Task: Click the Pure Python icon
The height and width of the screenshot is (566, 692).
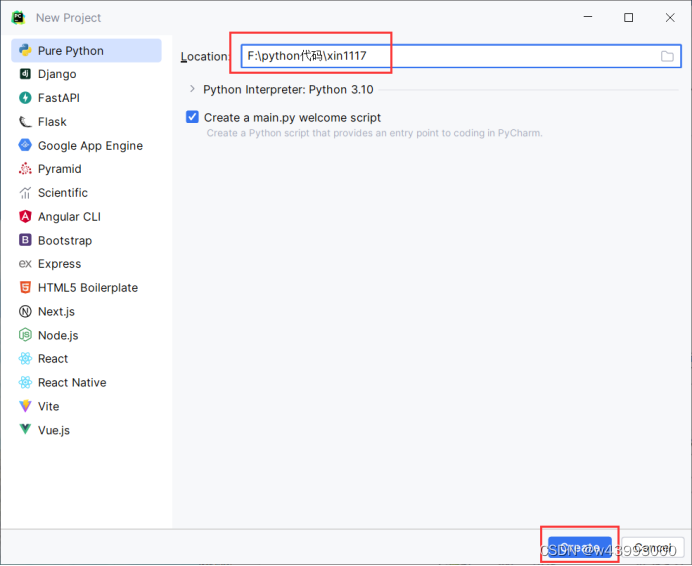Action: (x=25, y=50)
